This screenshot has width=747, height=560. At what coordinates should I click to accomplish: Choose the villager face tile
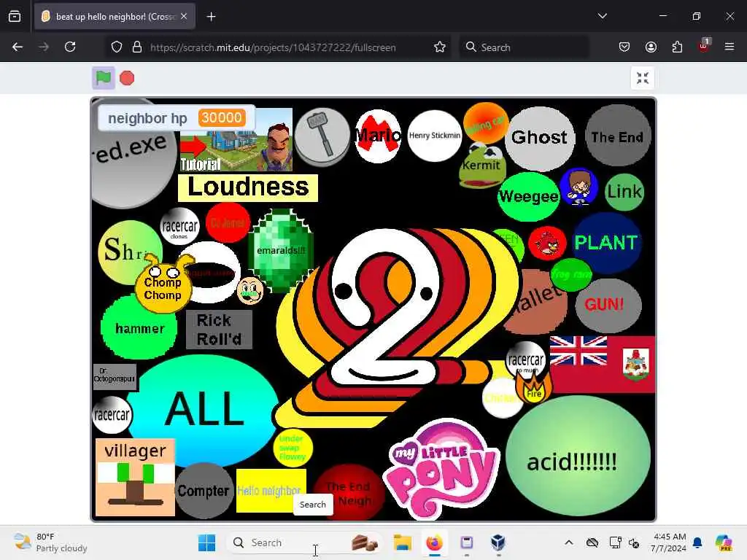tap(135, 477)
